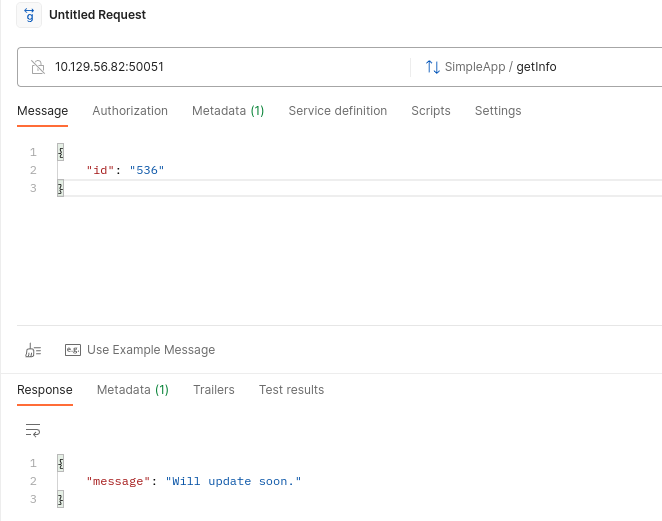The image size is (662, 521).
Task: Click the e.g. example message icon
Action: coord(72,350)
